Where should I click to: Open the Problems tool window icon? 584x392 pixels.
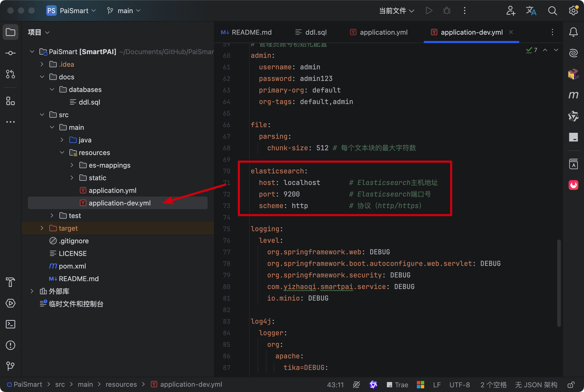(11, 345)
